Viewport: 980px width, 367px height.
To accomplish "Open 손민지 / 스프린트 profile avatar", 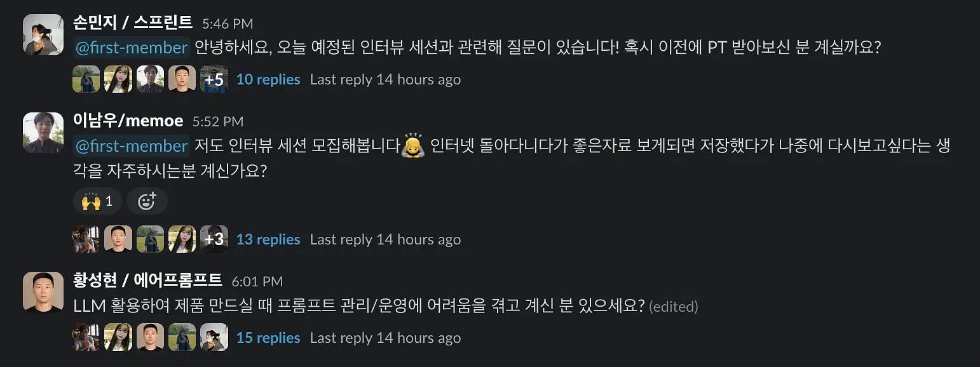I will coord(43,34).
